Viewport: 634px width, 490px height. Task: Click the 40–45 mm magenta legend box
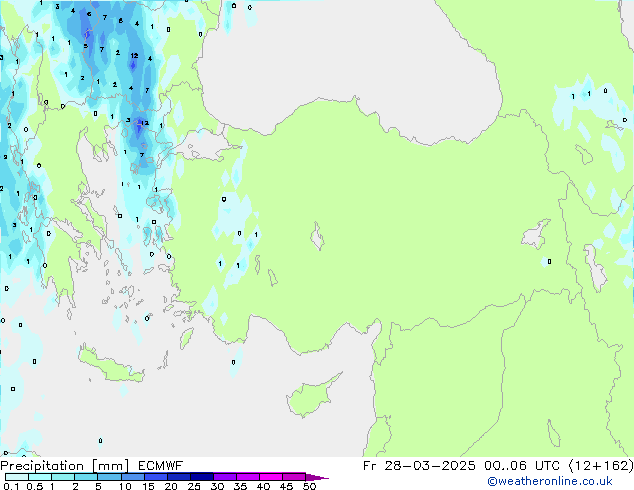click(271, 477)
